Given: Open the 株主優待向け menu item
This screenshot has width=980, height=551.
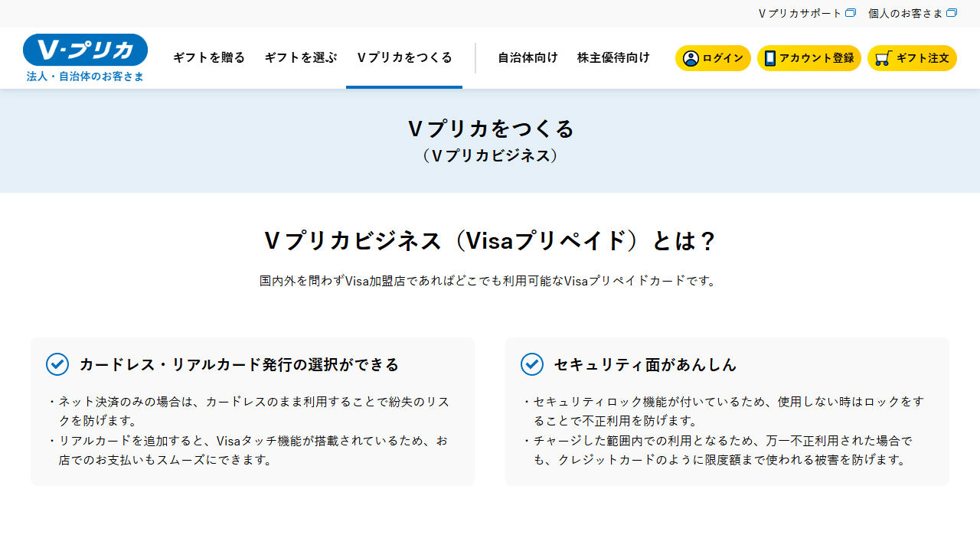Looking at the screenshot, I should [613, 57].
